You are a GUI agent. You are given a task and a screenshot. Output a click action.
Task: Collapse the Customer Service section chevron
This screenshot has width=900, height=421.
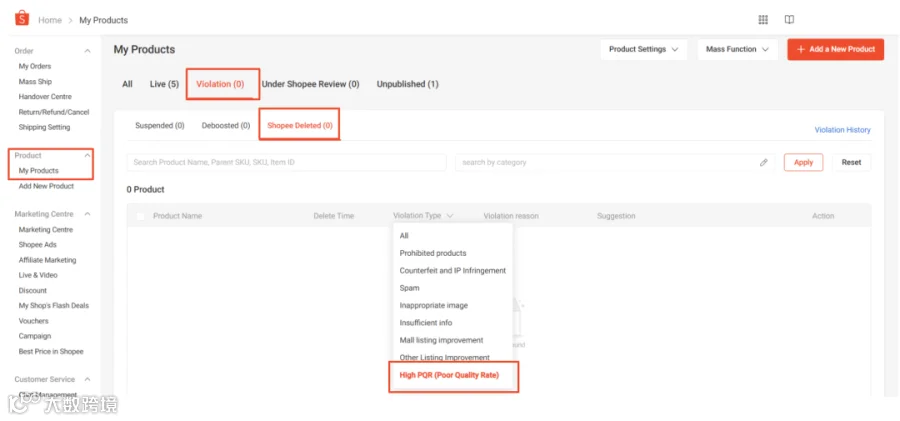[x=87, y=380]
